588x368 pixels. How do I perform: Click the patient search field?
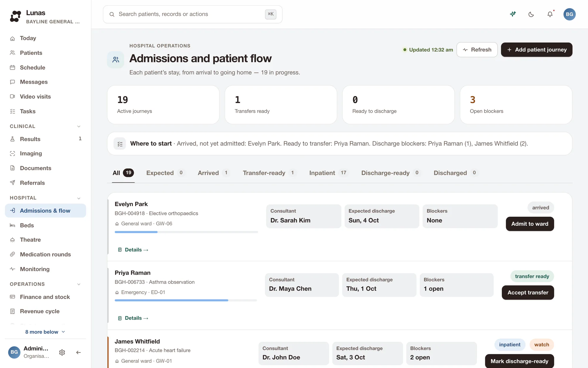193,14
